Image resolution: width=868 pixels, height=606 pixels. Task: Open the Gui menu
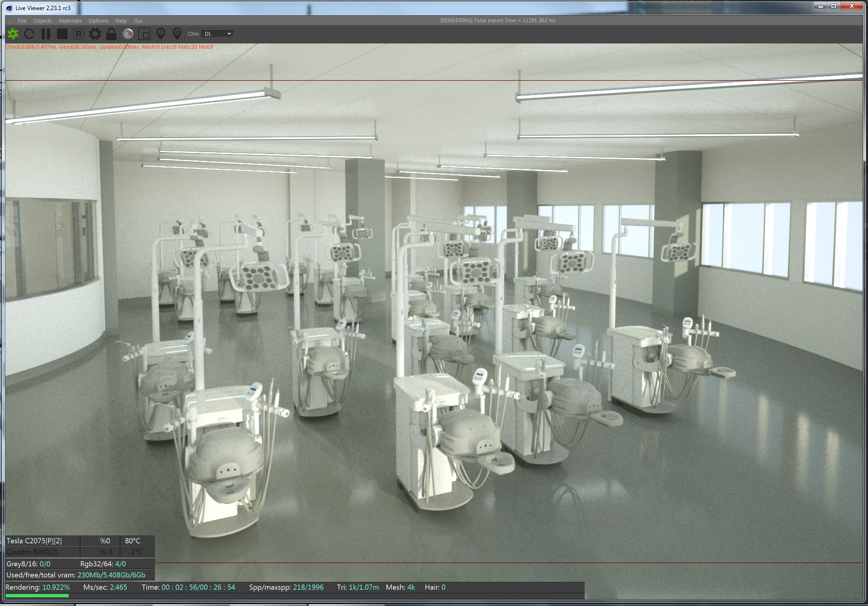click(138, 21)
